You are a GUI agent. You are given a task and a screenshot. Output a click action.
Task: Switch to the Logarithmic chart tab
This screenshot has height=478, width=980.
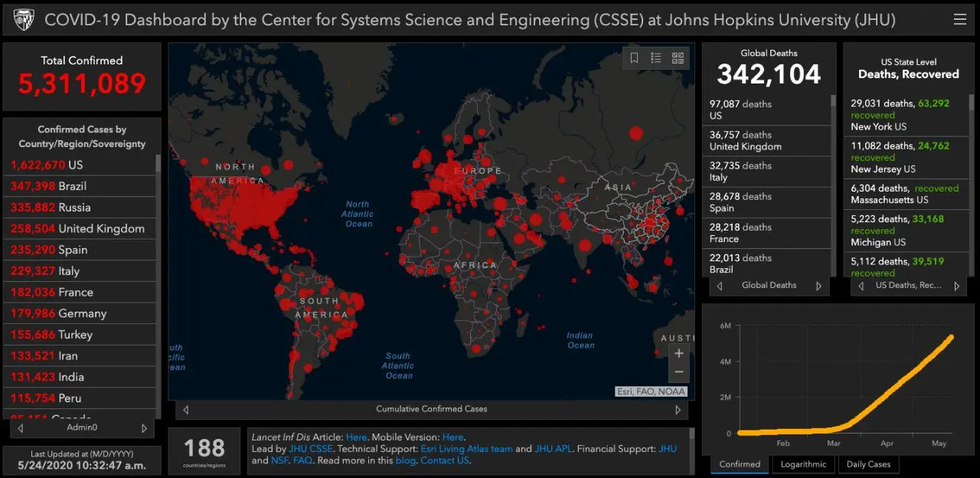pos(803,464)
